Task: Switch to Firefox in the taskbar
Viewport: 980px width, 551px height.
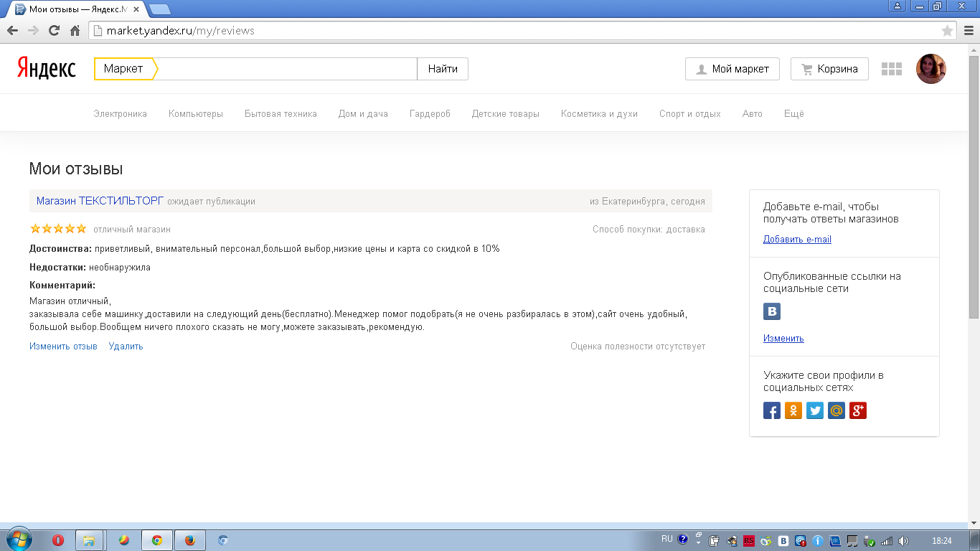Action: tap(189, 540)
